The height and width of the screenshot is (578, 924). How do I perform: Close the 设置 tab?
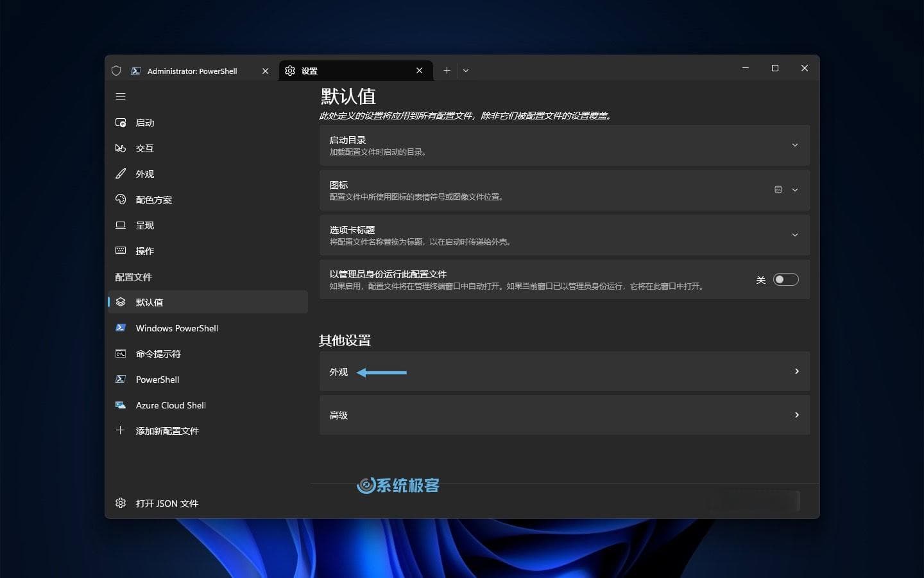pos(420,71)
